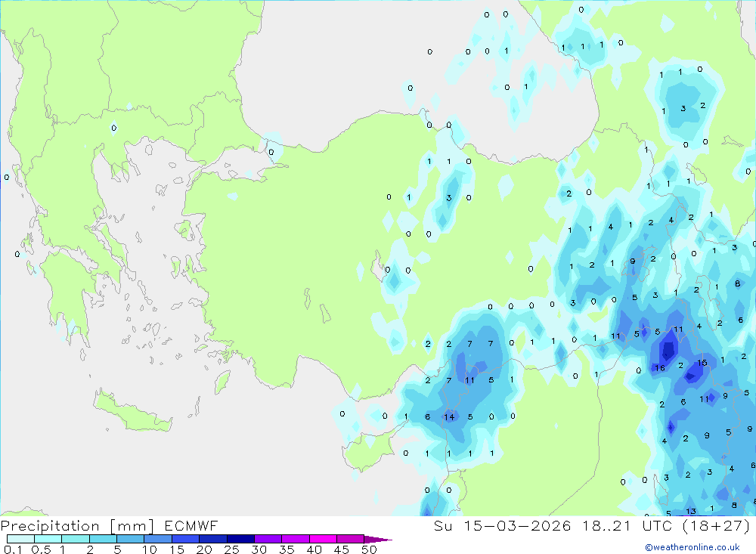Click the legend label '25'
This screenshot has width=756, height=554.
(x=231, y=549)
